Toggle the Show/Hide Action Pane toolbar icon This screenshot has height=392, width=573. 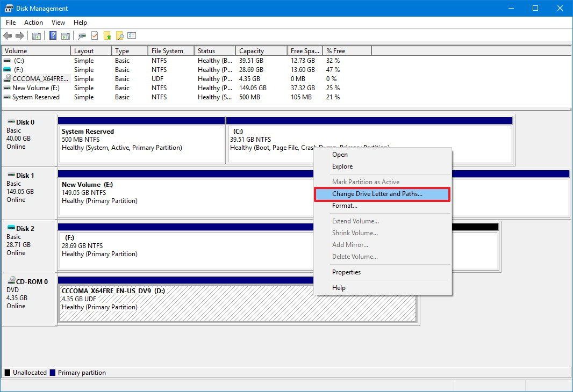coord(66,35)
